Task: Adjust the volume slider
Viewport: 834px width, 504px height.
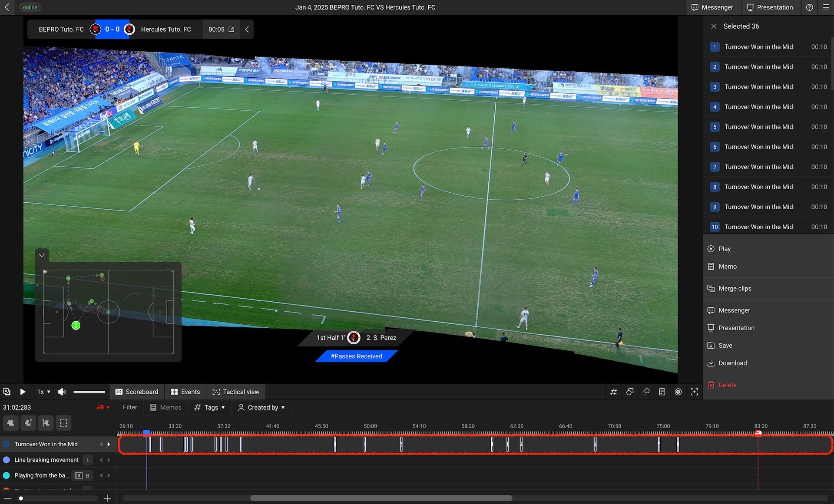Action: click(89, 392)
